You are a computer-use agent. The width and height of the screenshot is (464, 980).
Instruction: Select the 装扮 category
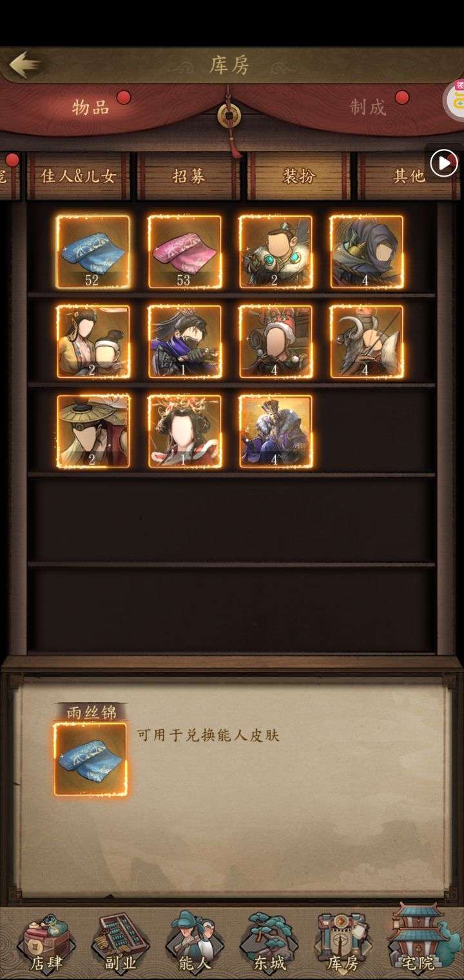299,175
